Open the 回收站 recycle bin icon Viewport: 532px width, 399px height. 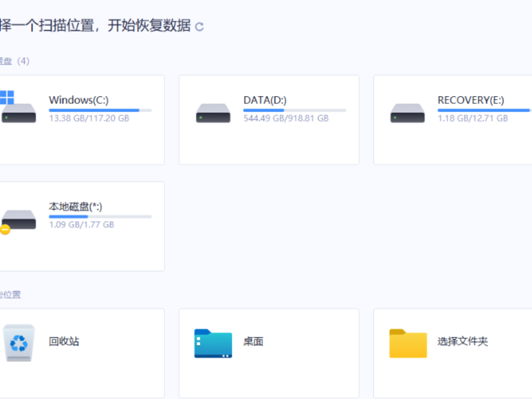[x=19, y=343]
